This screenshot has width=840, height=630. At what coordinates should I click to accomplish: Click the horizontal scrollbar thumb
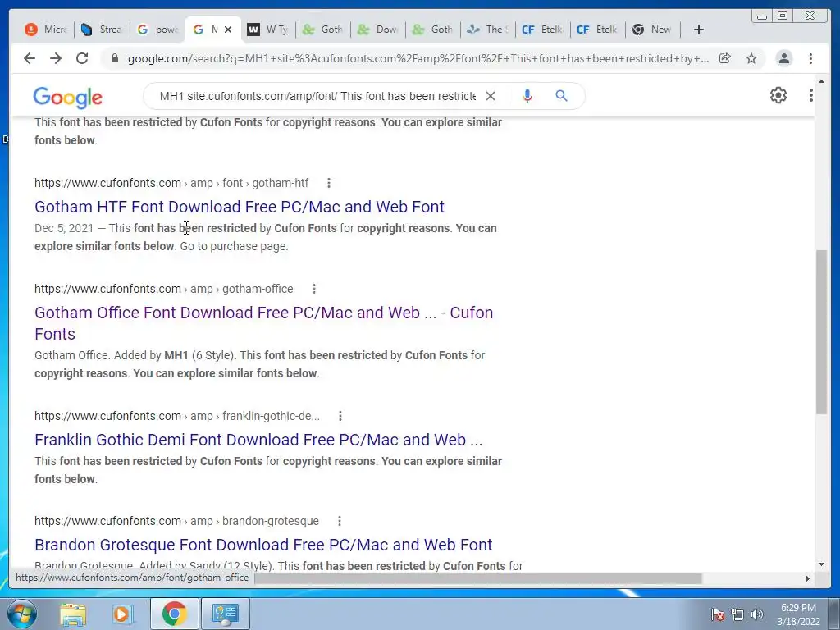tap(478, 578)
